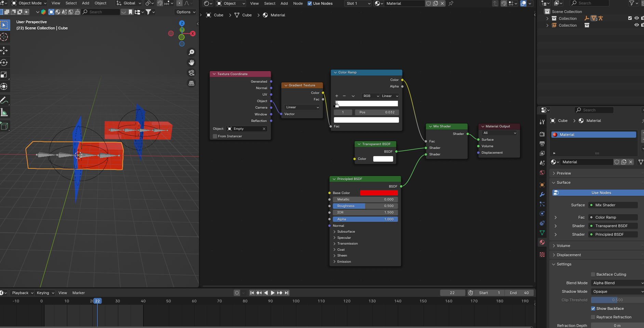Viewport: 644px width, 328px height.
Task: Open the World properties tab
Action: (542, 173)
